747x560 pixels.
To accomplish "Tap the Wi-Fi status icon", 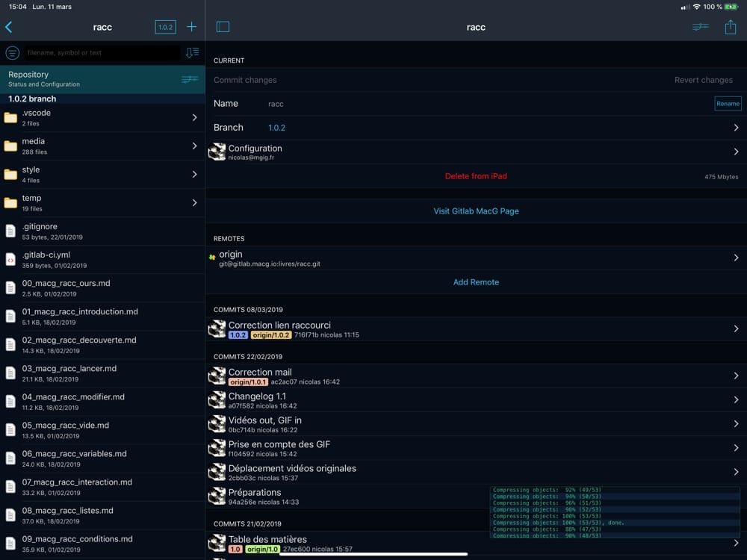I will pos(696,7).
